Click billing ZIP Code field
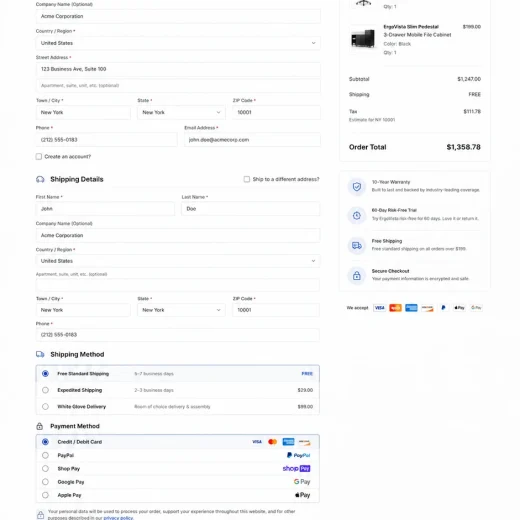The height and width of the screenshot is (520, 520). pos(276,112)
